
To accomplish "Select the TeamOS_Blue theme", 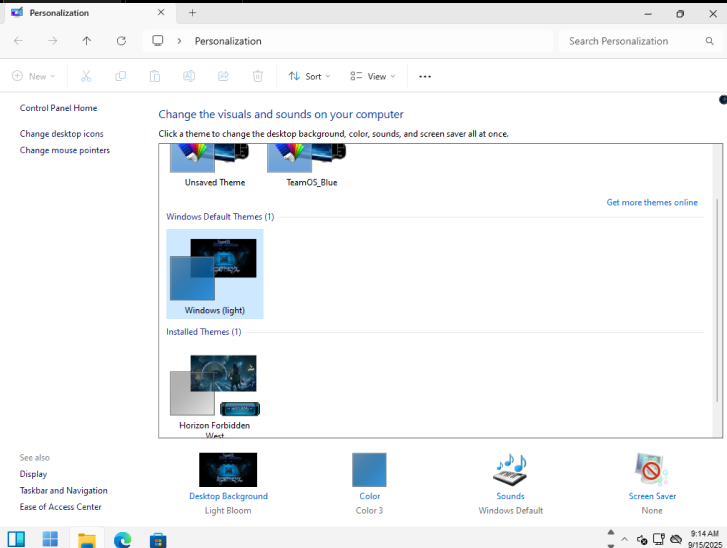I will 312,166.
